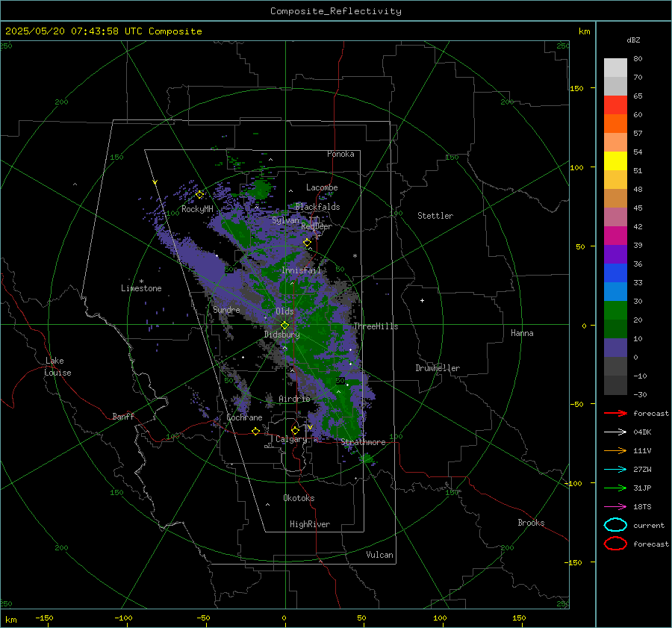Click the red 65–60 dBZ color swatch
The width and height of the screenshot is (672, 628).
click(x=615, y=105)
